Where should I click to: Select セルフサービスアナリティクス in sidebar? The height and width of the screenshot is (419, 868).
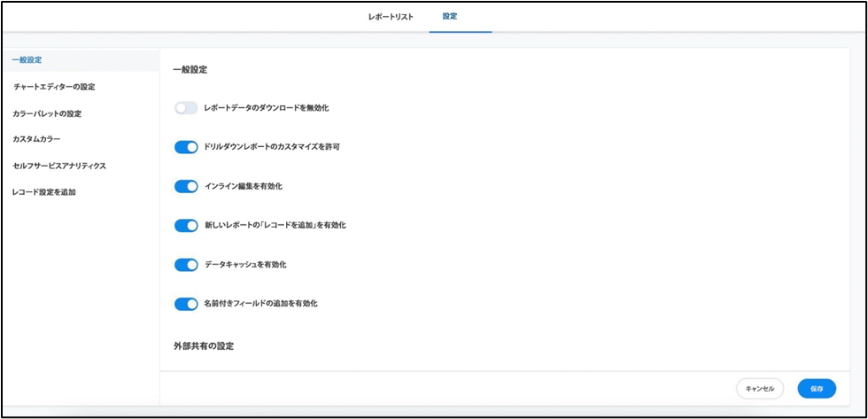tap(59, 166)
